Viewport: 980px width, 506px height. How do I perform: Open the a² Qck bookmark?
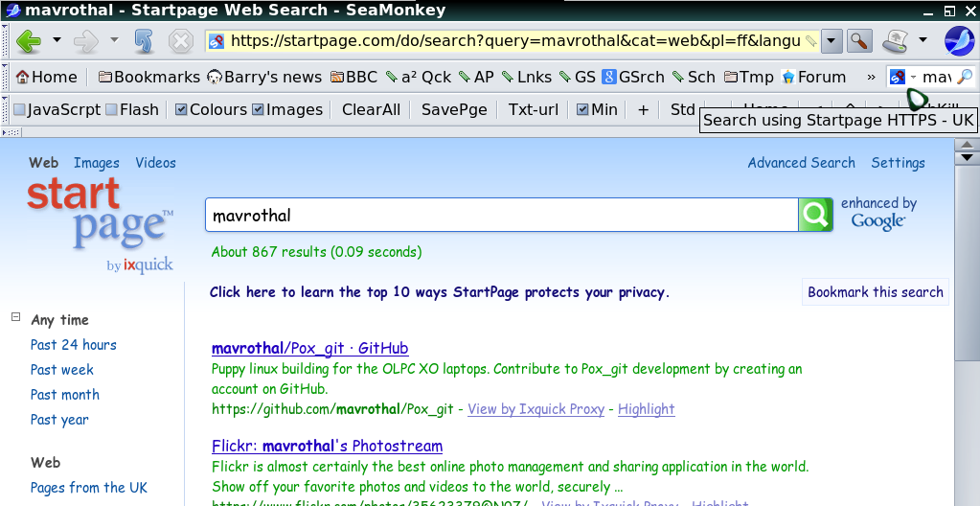point(419,77)
